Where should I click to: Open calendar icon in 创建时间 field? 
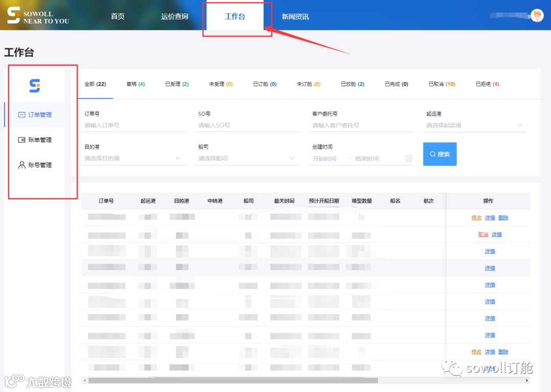point(409,159)
